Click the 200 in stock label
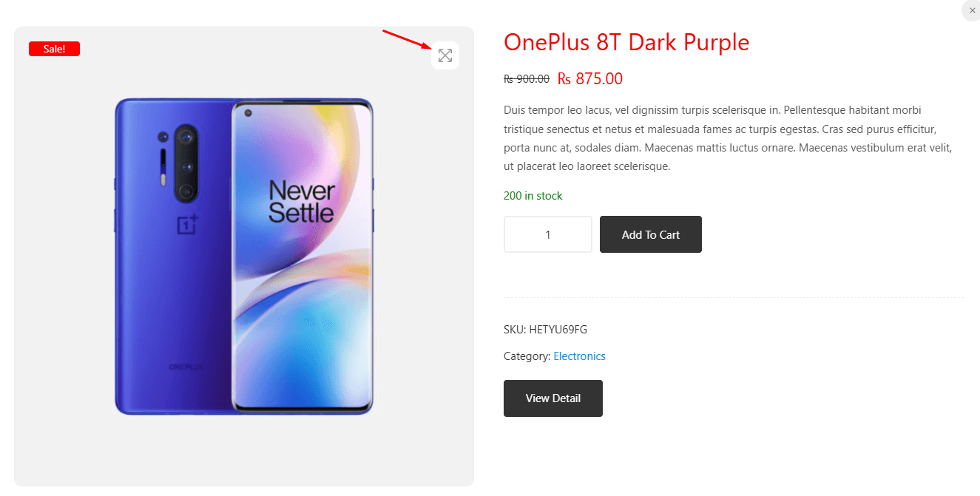Screen dimensions: 980x496 click(x=533, y=196)
